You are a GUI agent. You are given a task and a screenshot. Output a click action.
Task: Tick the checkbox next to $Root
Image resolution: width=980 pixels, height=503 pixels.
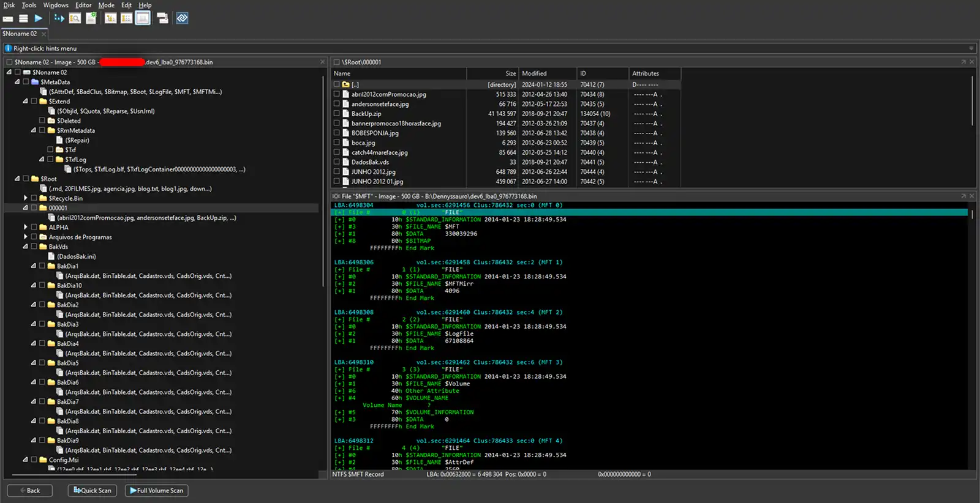click(x=26, y=179)
